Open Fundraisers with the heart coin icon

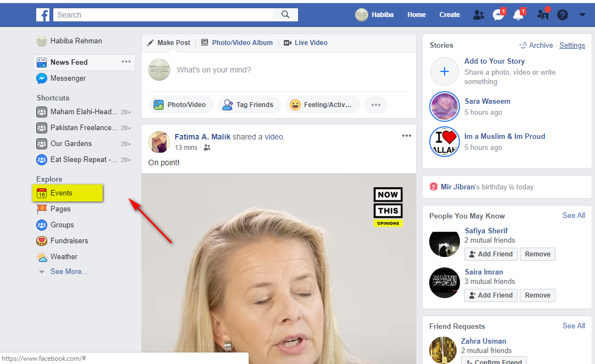pyautogui.click(x=62, y=240)
